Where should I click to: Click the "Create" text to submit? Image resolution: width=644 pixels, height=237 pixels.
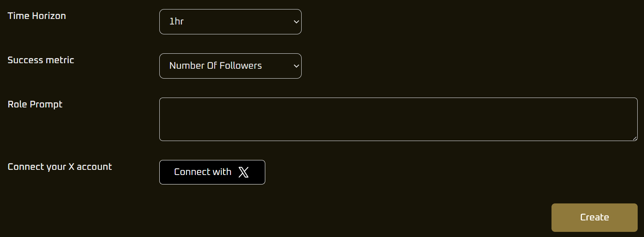point(595,217)
